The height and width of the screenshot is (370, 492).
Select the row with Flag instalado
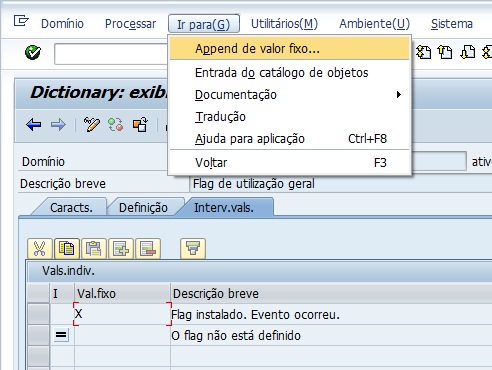(38, 314)
